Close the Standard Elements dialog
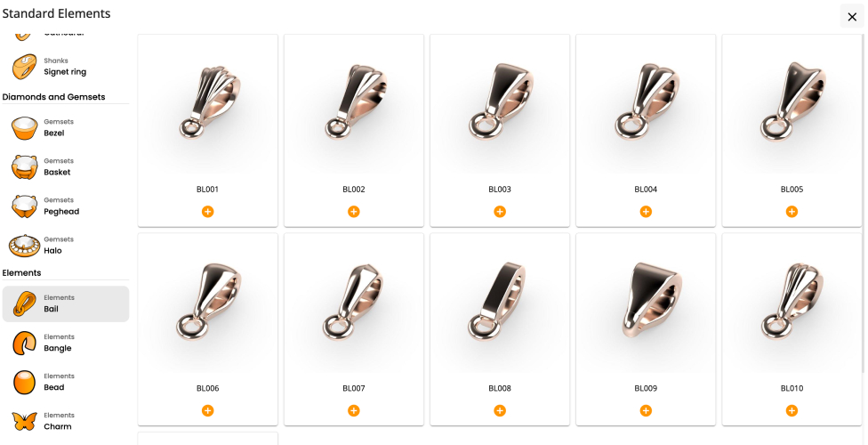 point(852,17)
